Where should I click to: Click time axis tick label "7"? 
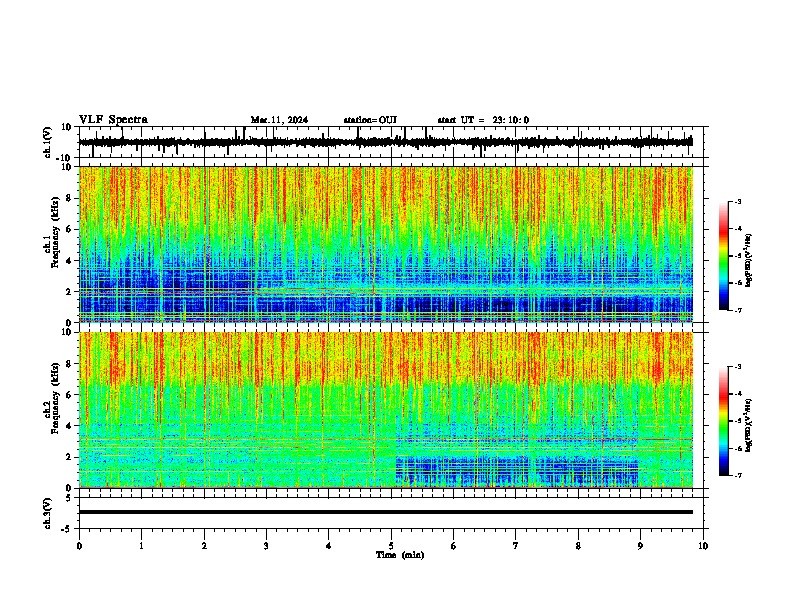click(x=516, y=546)
